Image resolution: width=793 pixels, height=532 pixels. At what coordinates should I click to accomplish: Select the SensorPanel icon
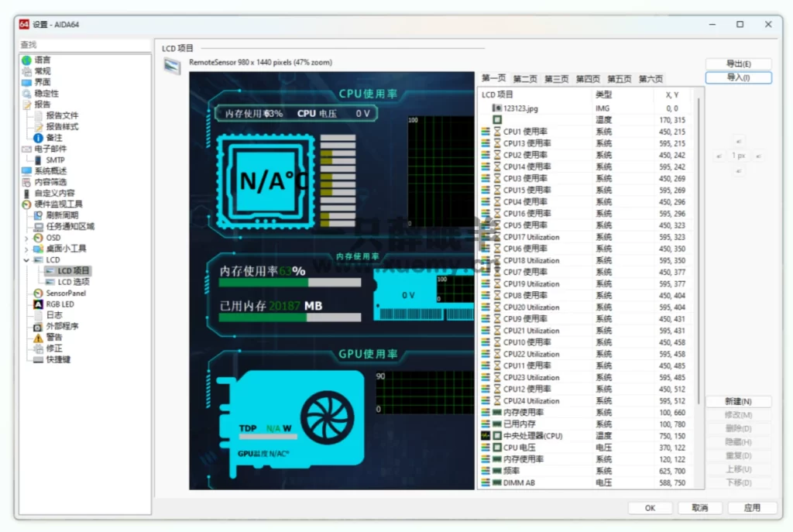(x=38, y=293)
